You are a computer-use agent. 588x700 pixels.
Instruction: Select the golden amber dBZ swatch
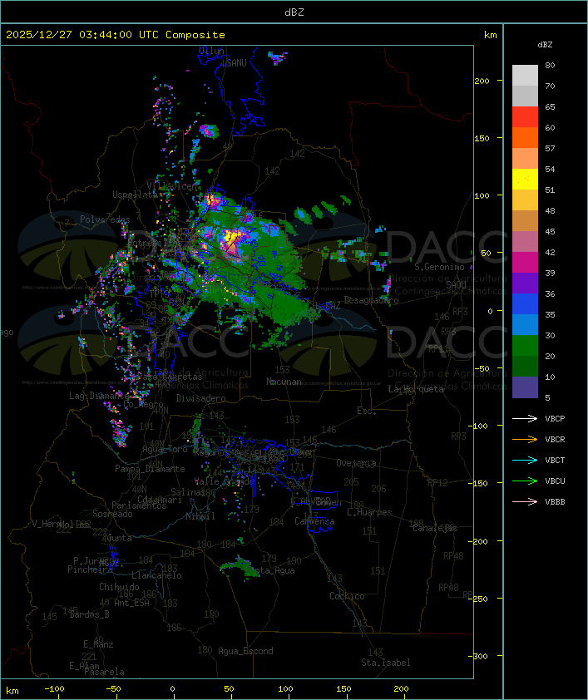(x=525, y=200)
